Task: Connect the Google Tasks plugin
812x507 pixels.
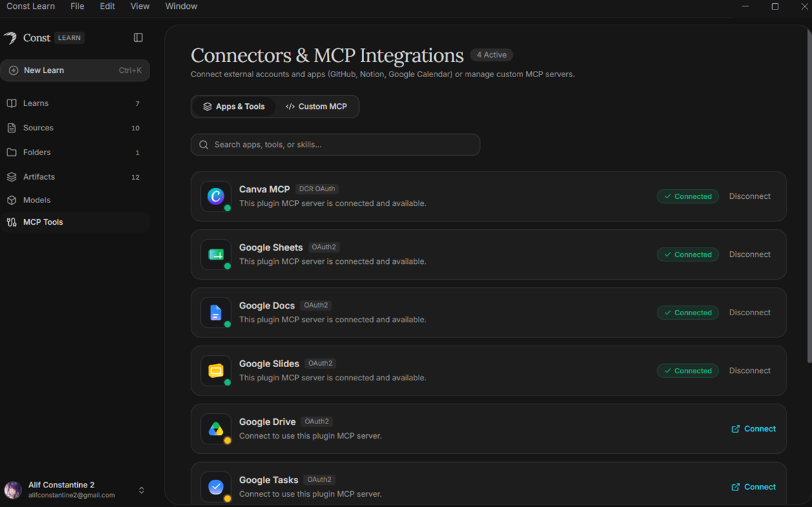Action: [x=754, y=487]
